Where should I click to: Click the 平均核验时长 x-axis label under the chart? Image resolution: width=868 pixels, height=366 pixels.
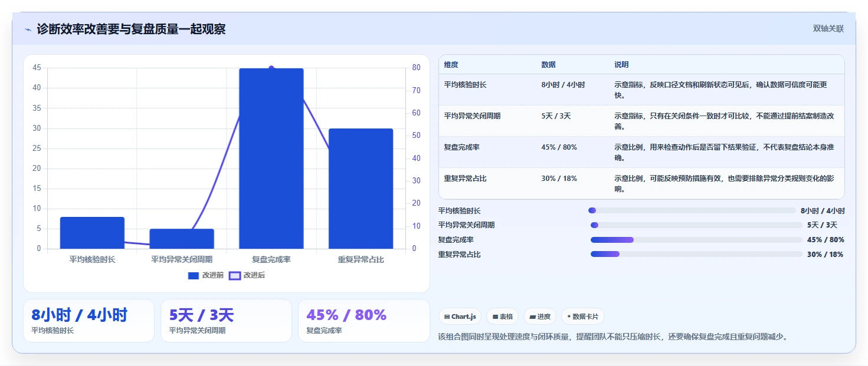pos(92,259)
